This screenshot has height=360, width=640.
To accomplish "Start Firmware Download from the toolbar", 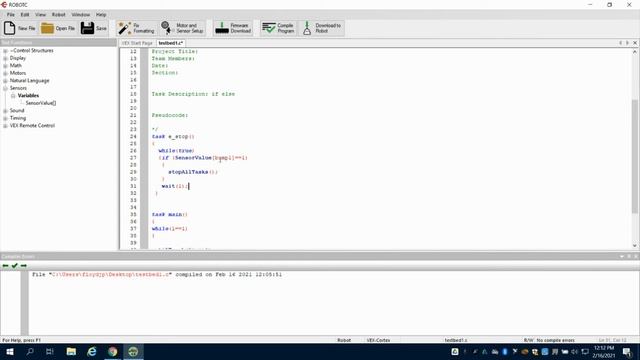I will point(233,28).
